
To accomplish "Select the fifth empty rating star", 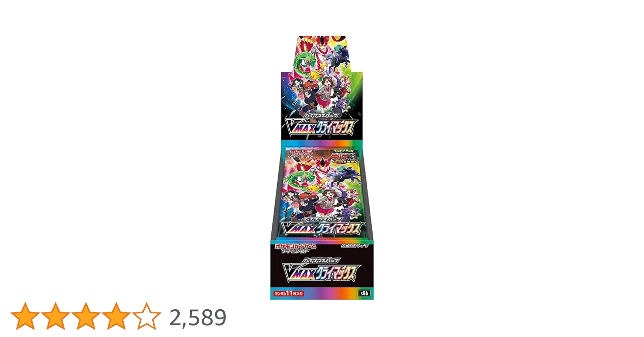I will click(146, 316).
